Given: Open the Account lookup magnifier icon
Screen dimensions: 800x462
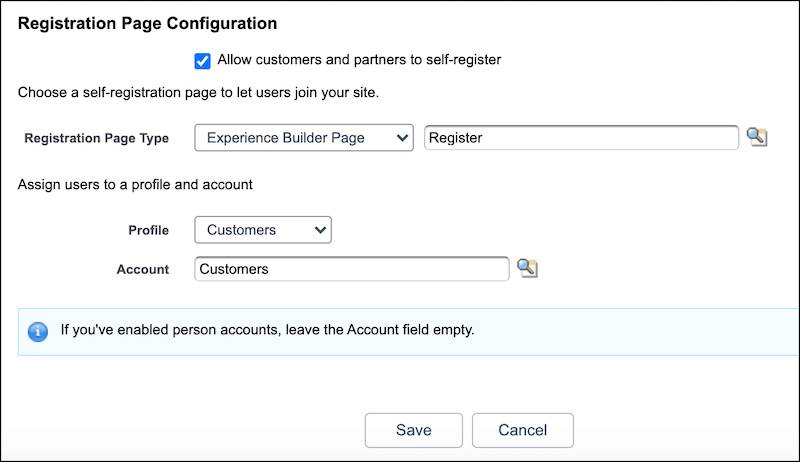Looking at the screenshot, I should click(527, 268).
